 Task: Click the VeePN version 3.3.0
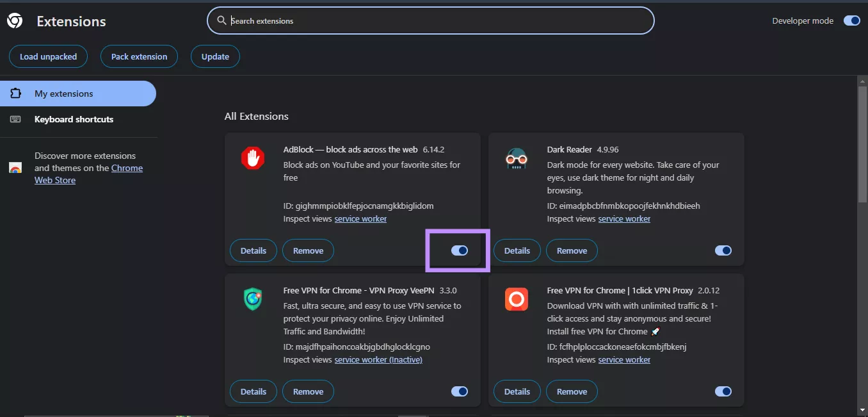(x=448, y=290)
